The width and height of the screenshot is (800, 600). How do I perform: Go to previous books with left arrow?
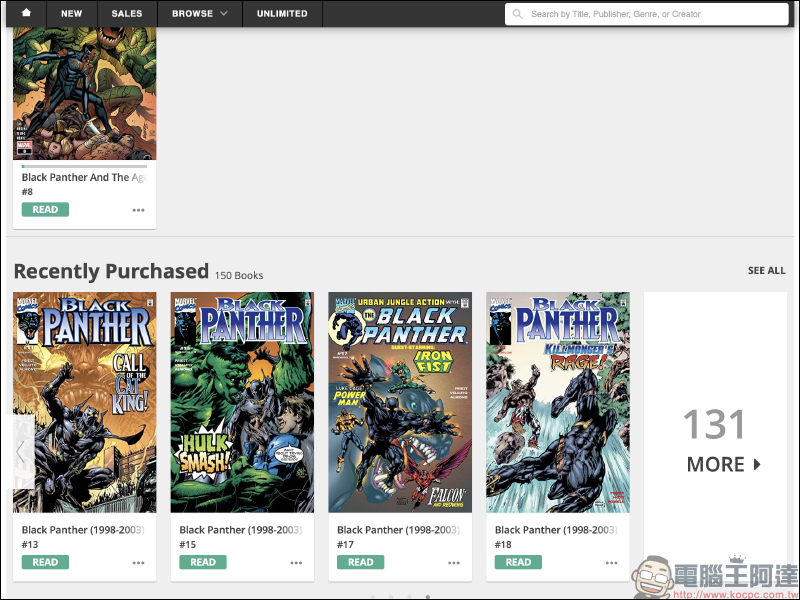point(20,452)
